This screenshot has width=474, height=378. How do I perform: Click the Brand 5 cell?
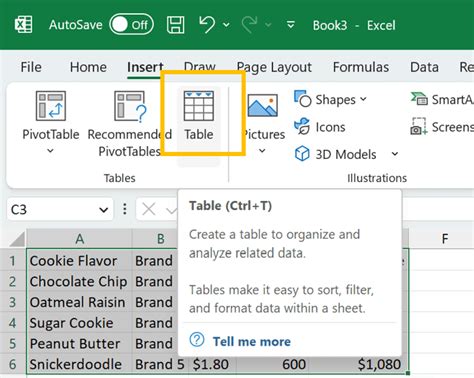click(x=160, y=364)
